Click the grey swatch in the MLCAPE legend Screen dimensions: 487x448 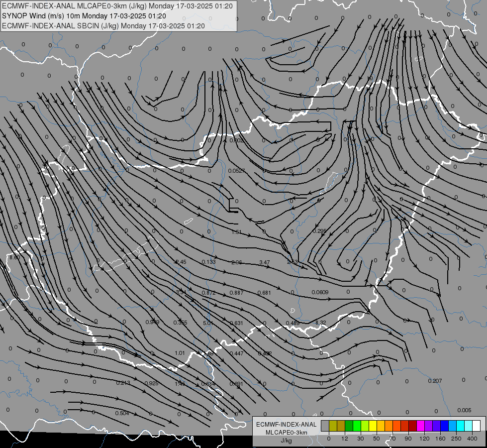[325, 426]
